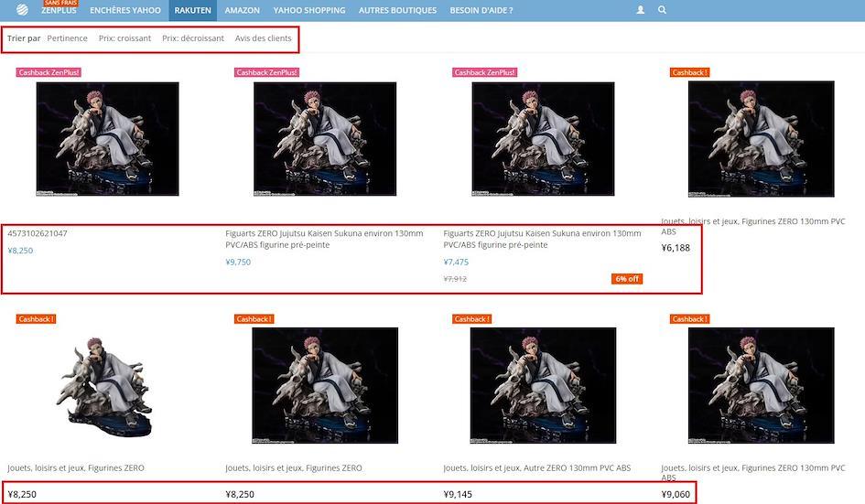The image size is (865, 504).
Task: Open the user account icon
Action: (x=640, y=10)
